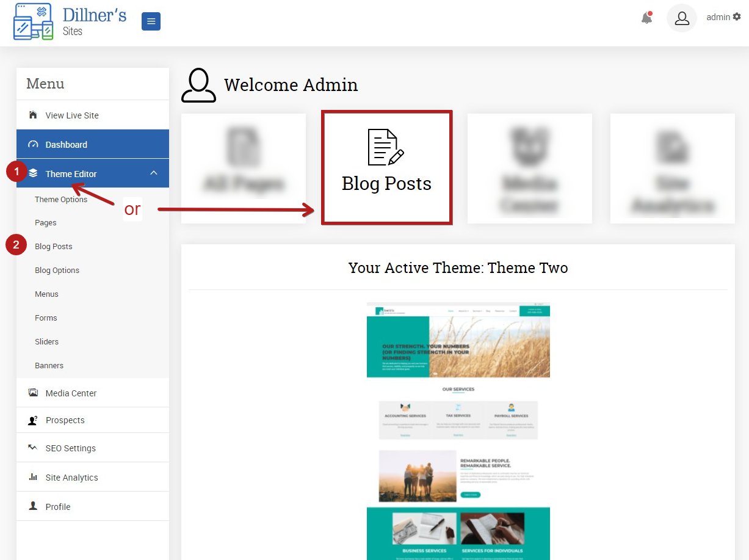The image size is (749, 560).
Task: Click the Media Center dashboard card
Action: (x=530, y=169)
